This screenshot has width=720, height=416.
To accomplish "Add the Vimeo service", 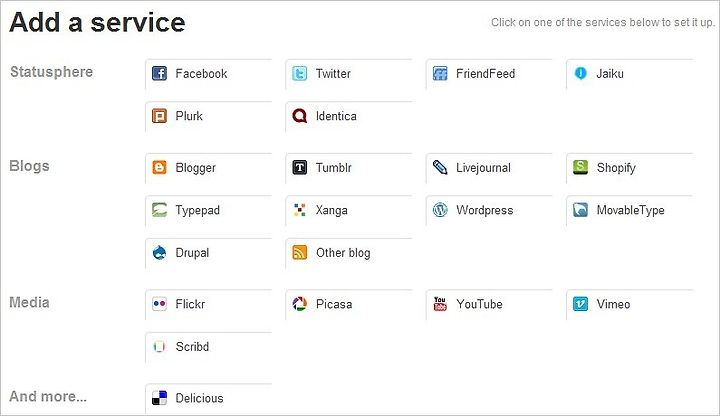I will [x=630, y=304].
